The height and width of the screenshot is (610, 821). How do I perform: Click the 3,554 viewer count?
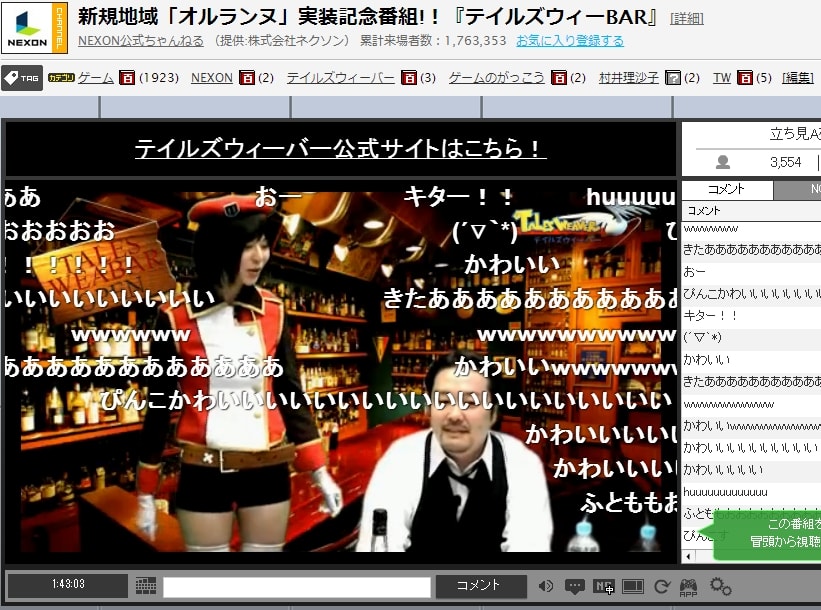(x=785, y=162)
